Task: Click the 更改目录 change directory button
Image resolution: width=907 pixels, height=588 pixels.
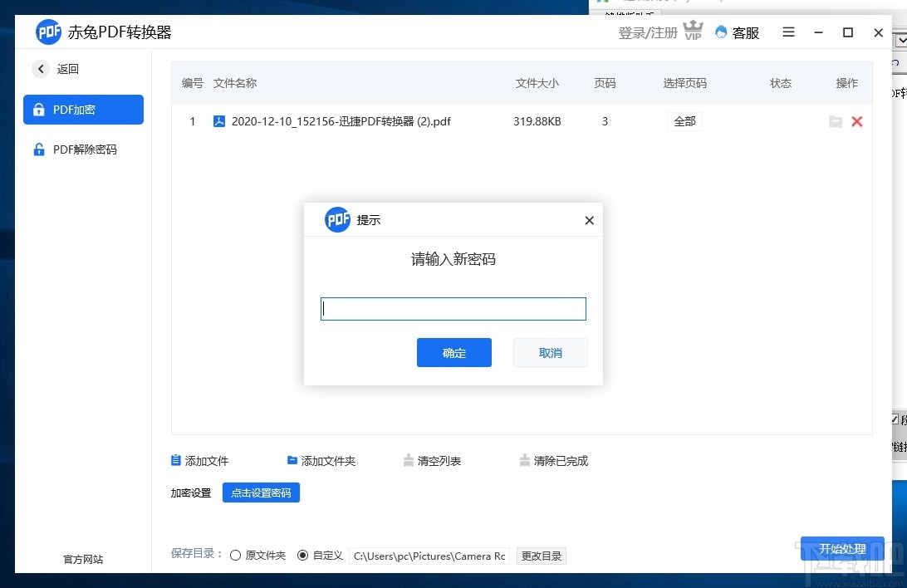Action: pyautogui.click(x=542, y=556)
